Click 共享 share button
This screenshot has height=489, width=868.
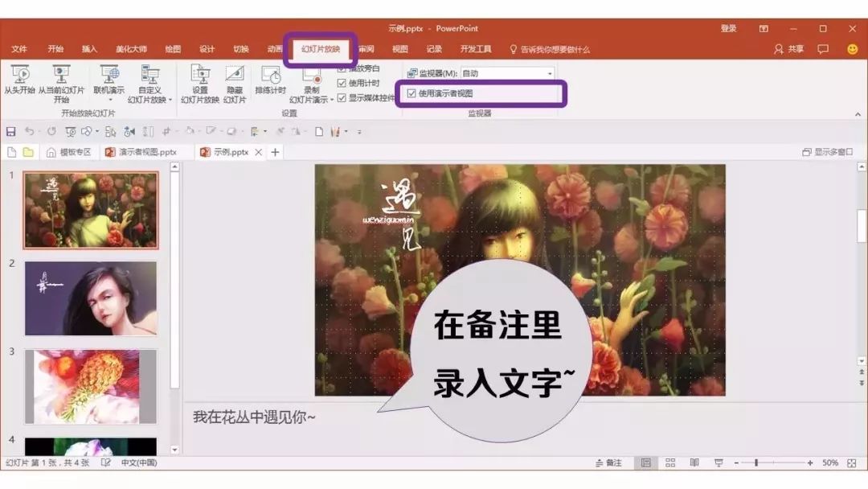(789, 49)
